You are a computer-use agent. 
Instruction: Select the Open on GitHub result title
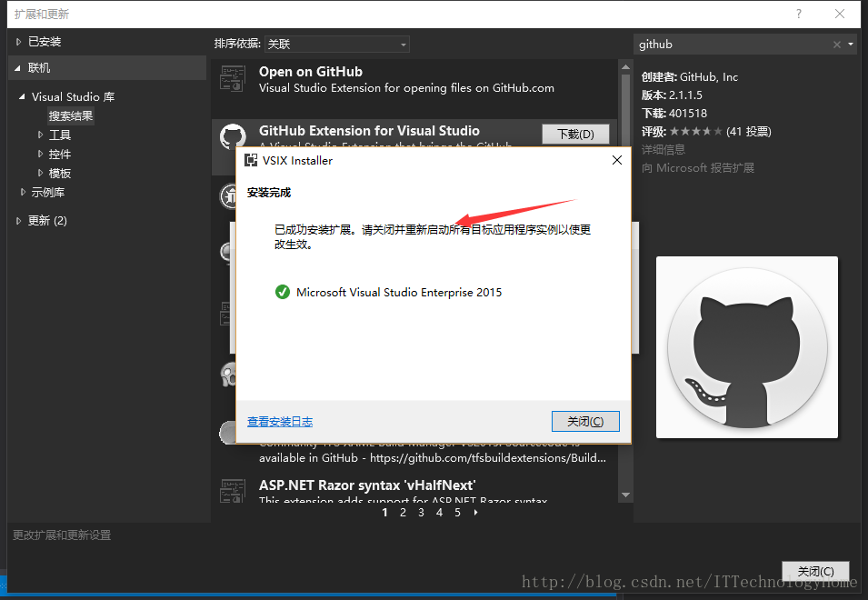[x=311, y=72]
